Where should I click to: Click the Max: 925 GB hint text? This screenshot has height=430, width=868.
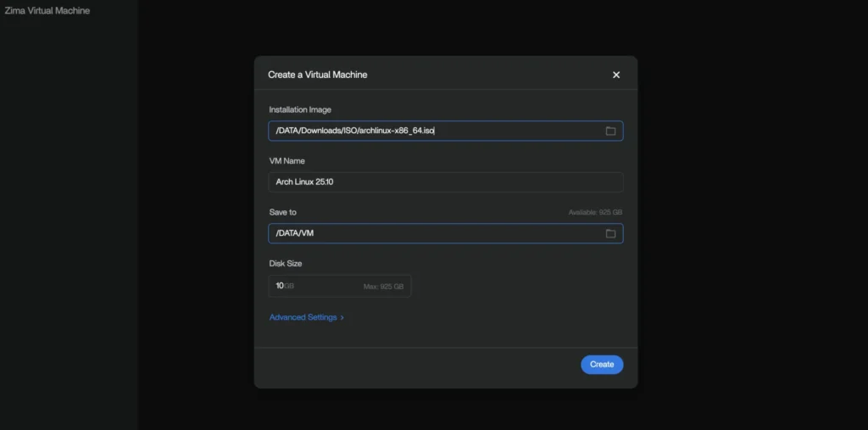point(383,287)
